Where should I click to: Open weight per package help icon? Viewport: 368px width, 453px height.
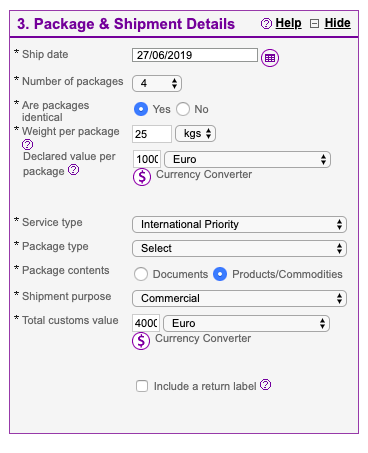click(27, 145)
